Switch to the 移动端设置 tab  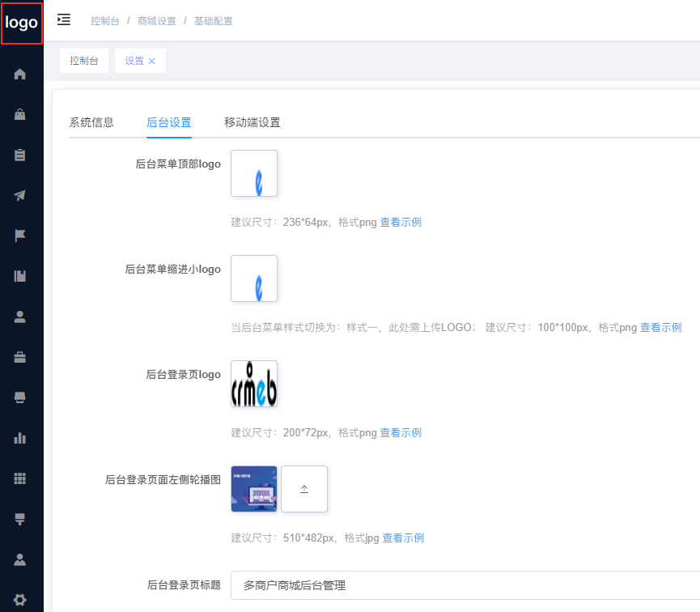(252, 122)
